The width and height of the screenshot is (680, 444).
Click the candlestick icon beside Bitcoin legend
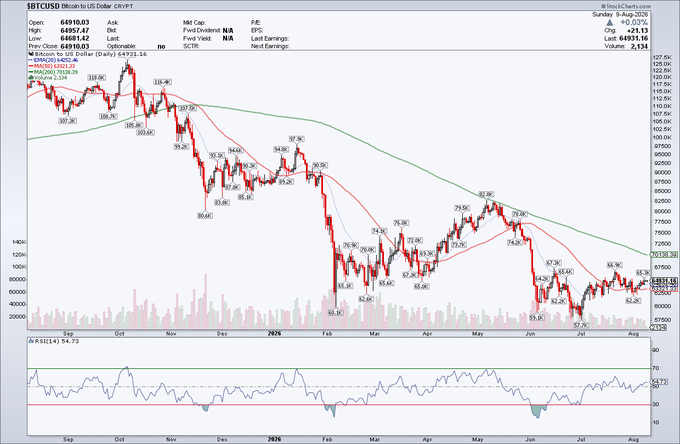pyautogui.click(x=30, y=54)
